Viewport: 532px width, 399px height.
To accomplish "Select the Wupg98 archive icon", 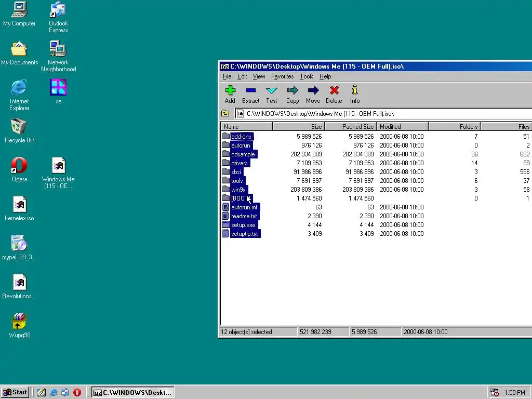I will 19,326.
